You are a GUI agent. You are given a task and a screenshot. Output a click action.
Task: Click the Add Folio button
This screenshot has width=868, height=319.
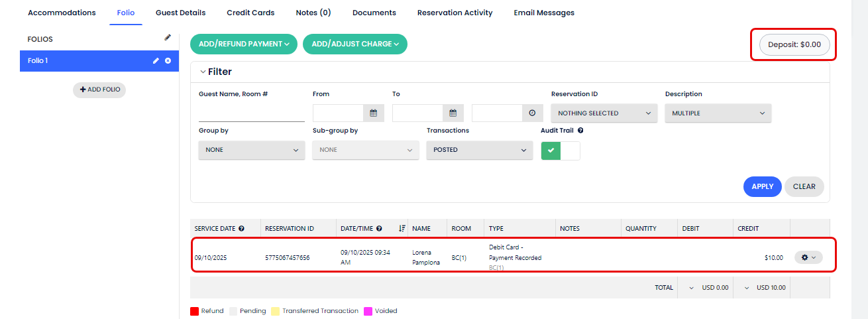[99, 90]
